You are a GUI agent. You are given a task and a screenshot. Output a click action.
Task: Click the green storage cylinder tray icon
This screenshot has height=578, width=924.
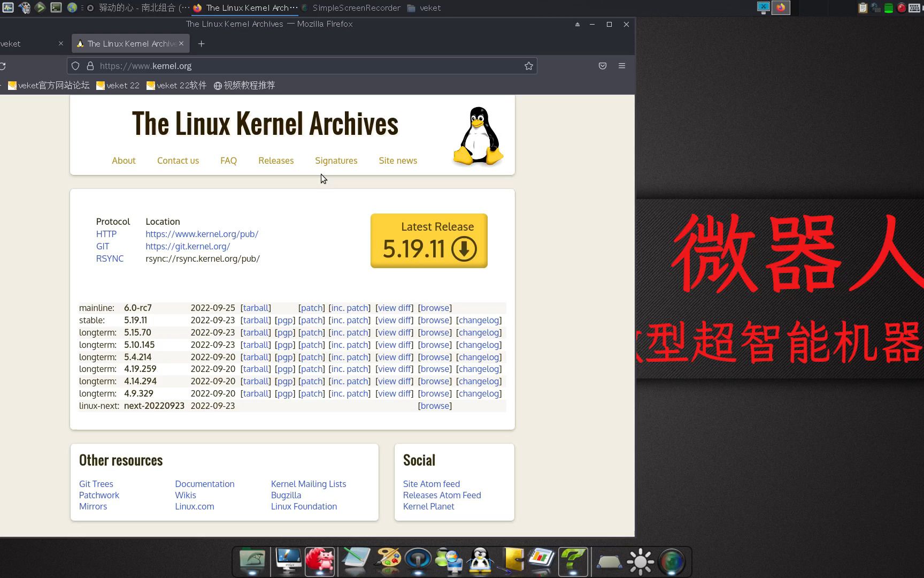[888, 7]
